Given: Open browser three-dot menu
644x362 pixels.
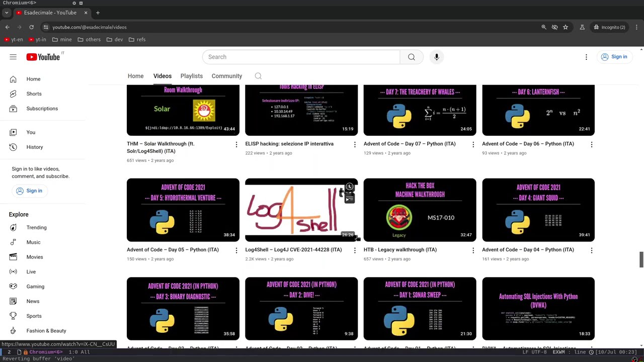Looking at the screenshot, I should pyautogui.click(x=636, y=27).
